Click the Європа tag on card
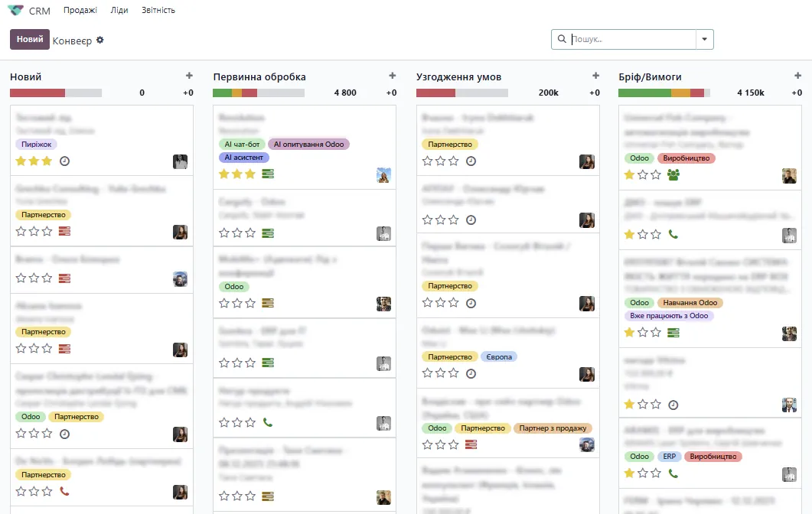 499,357
